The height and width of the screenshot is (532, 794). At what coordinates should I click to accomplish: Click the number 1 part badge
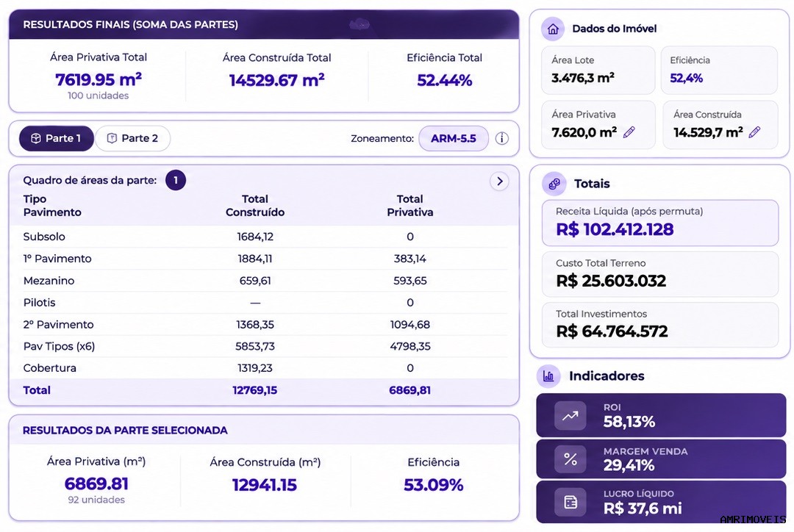point(176,180)
